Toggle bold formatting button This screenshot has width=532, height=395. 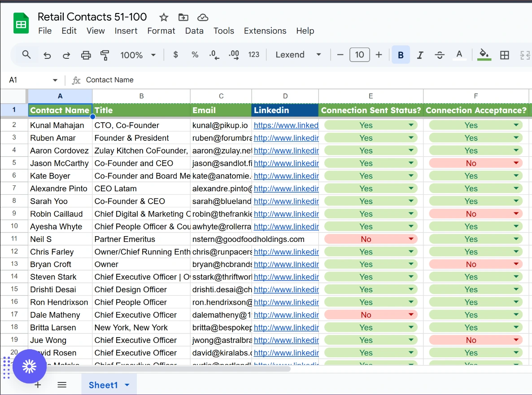[x=401, y=55]
